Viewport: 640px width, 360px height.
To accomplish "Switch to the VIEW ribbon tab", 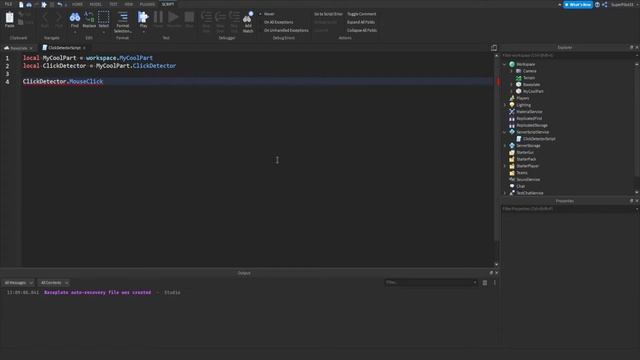I will pos(129,4).
